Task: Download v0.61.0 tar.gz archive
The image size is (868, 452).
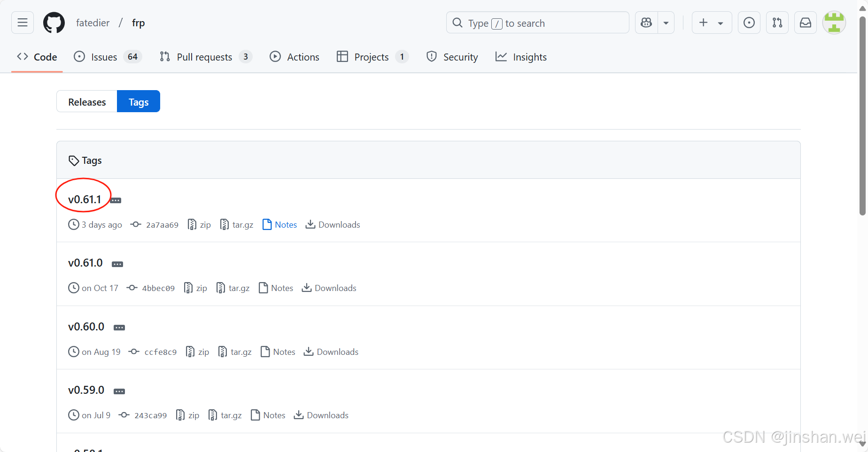Action: point(233,288)
